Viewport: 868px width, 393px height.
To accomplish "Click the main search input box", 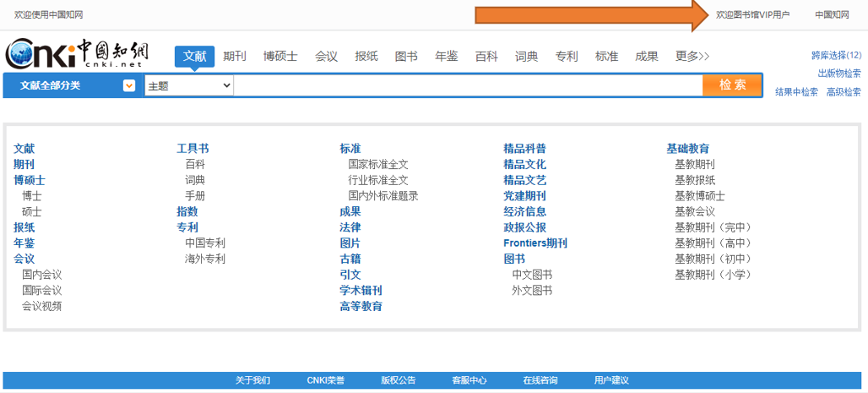I will click(468, 86).
